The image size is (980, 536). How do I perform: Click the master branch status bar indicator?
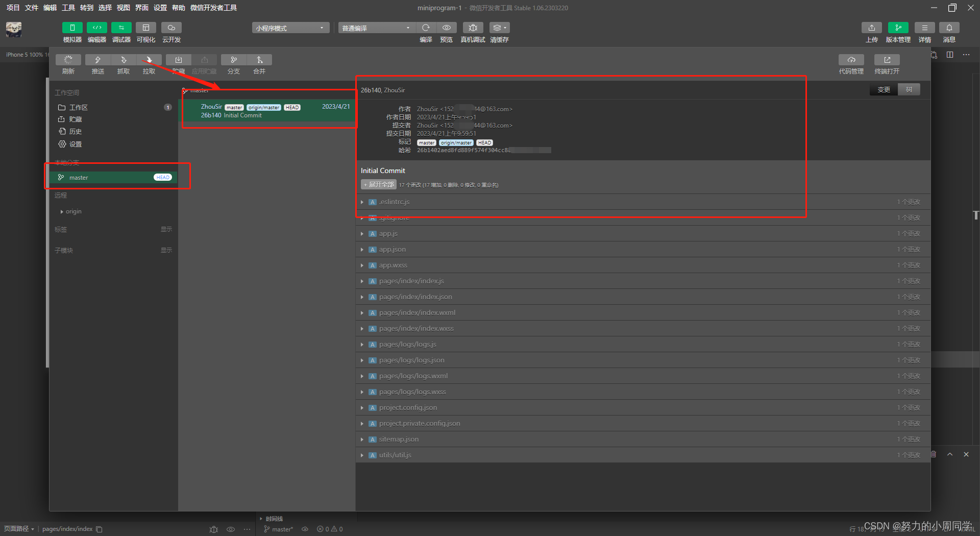click(279, 529)
